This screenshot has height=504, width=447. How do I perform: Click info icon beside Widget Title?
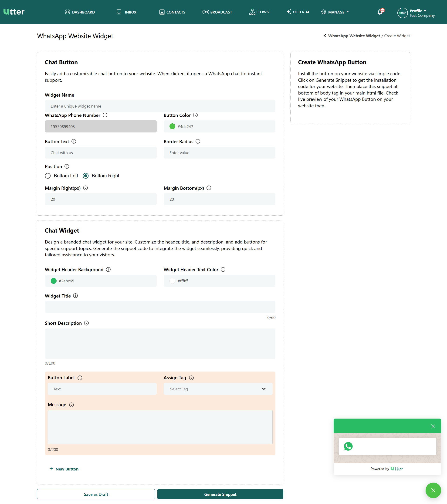pyautogui.click(x=75, y=296)
